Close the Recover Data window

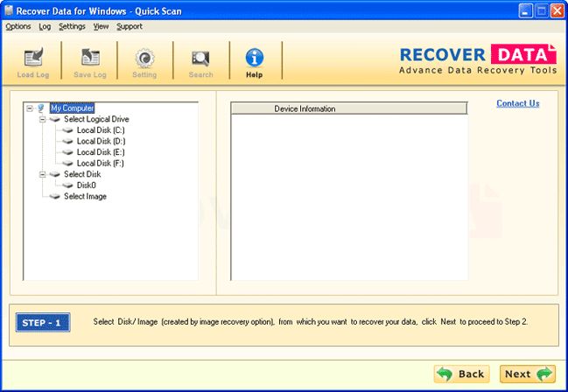557,10
